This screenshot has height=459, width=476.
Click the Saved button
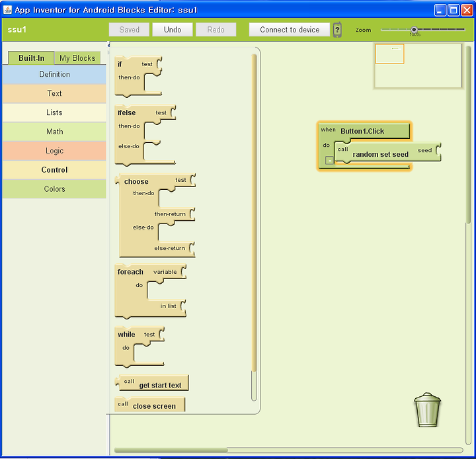(x=129, y=30)
